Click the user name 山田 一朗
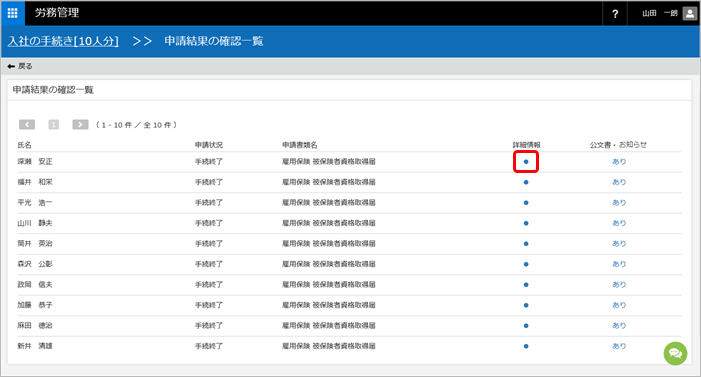 660,13
